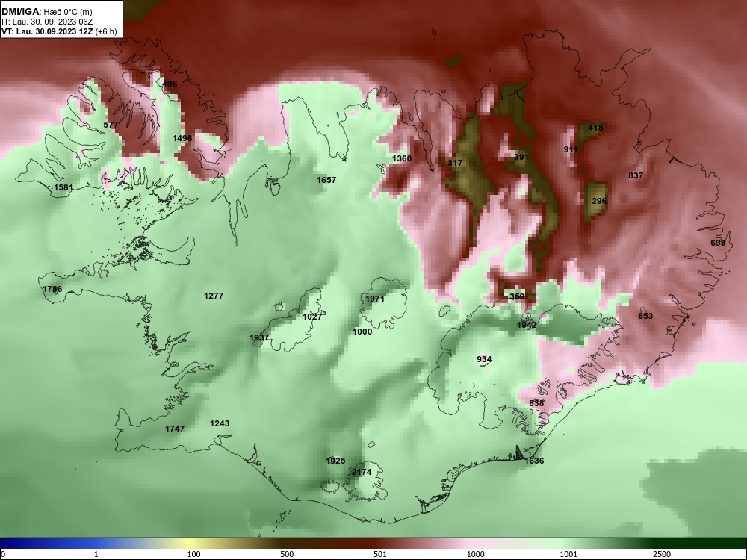Click the 496 height value on the map
The image size is (747, 560).
point(170,84)
